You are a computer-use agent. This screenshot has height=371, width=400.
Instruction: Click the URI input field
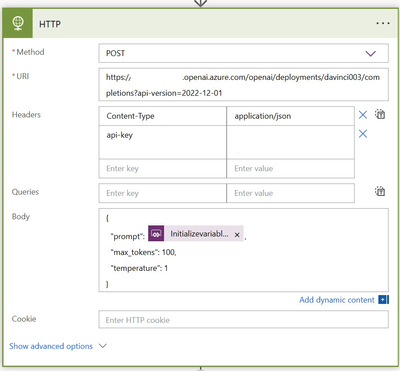click(243, 85)
